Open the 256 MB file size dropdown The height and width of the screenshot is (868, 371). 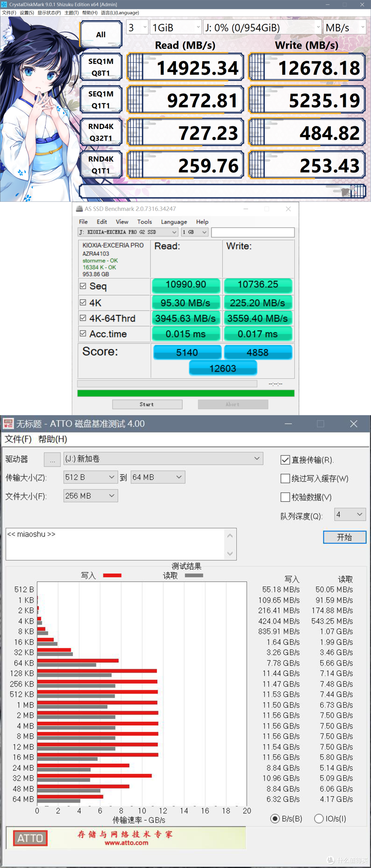[91, 496]
